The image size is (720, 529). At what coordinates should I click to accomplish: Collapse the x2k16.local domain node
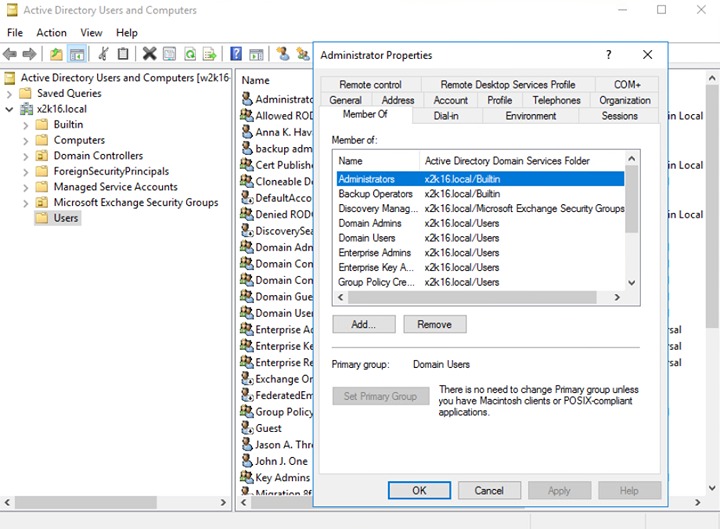pyautogui.click(x=10, y=109)
